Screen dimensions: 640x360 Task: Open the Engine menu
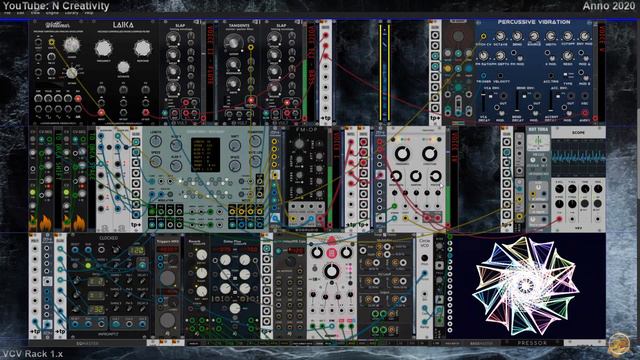tap(52, 13)
